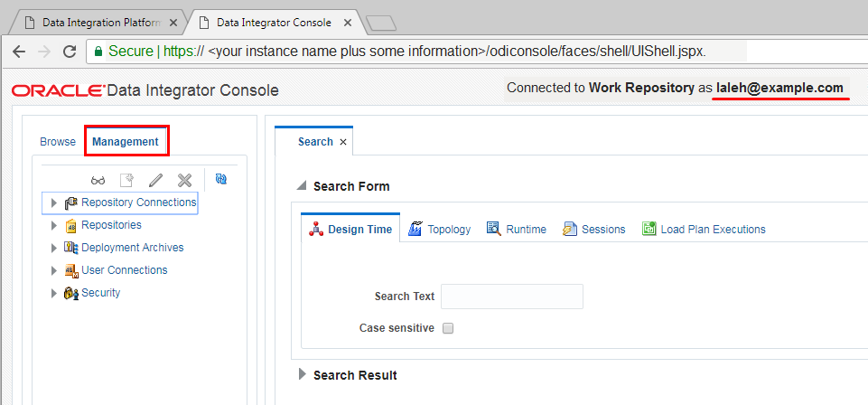Select the Security tree item
Viewport: 868px width, 405px height.
pos(100,293)
